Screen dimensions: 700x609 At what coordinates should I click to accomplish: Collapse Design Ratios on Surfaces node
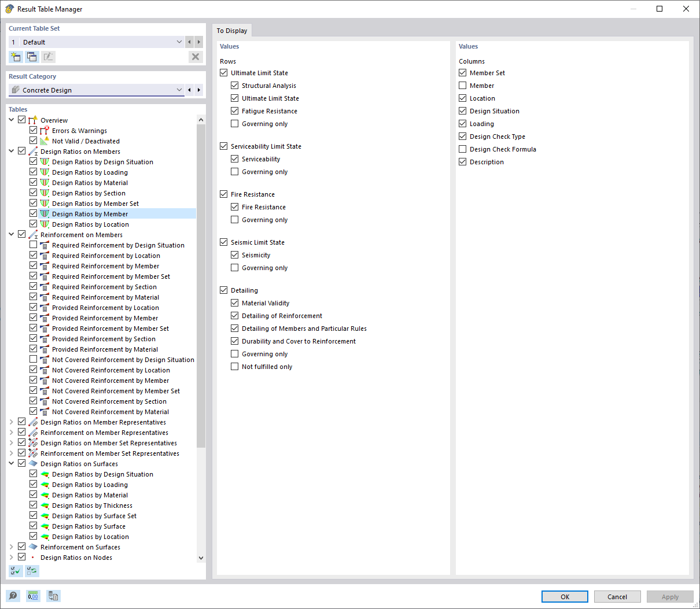[x=12, y=464]
